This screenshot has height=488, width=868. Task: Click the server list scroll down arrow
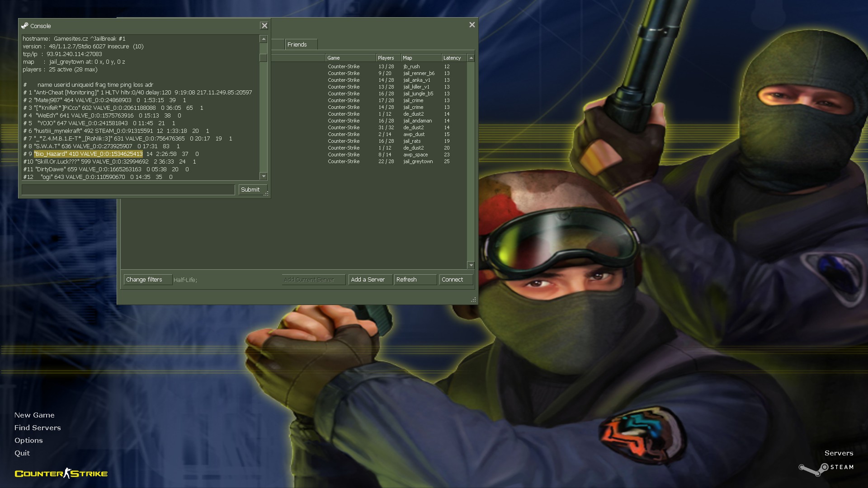(x=471, y=265)
